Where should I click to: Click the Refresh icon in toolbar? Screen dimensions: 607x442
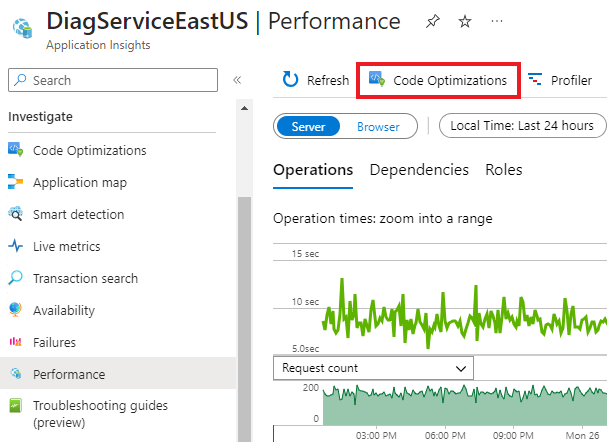(x=291, y=80)
